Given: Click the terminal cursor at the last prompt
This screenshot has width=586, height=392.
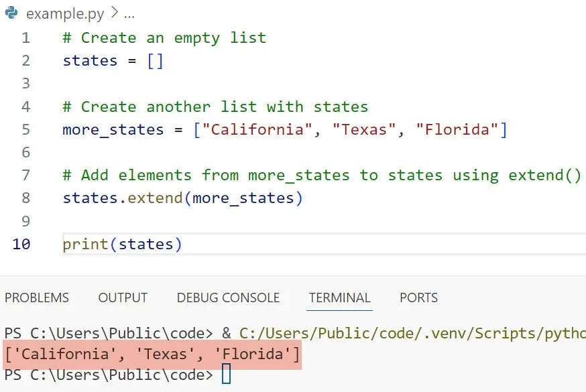Looking at the screenshot, I should tap(227, 374).
